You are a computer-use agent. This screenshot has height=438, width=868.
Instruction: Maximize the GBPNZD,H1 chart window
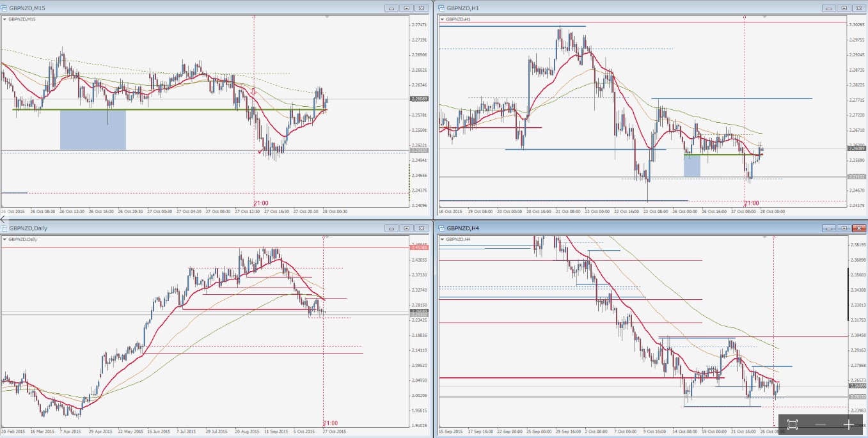tap(843, 8)
